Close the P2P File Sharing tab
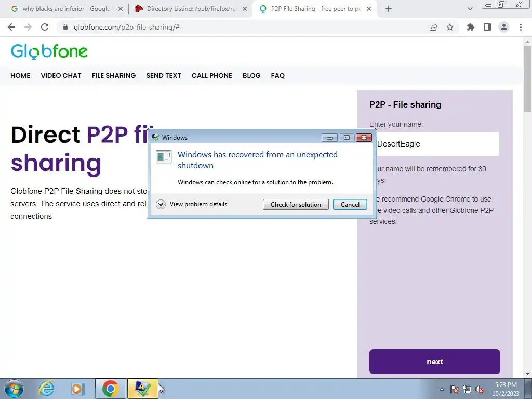Image resolution: width=532 pixels, height=399 pixels. click(x=369, y=9)
